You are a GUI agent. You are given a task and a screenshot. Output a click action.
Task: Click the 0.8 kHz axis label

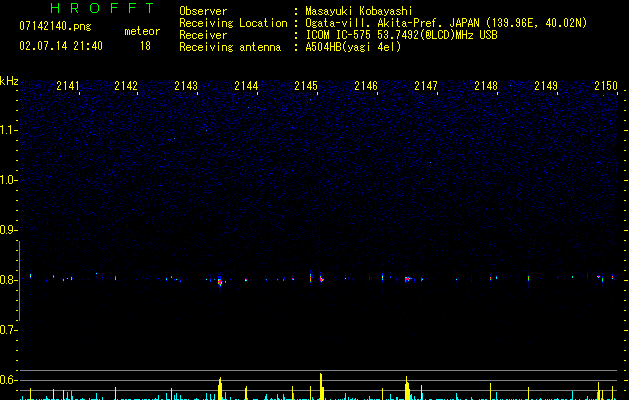pyautogui.click(x=8, y=280)
